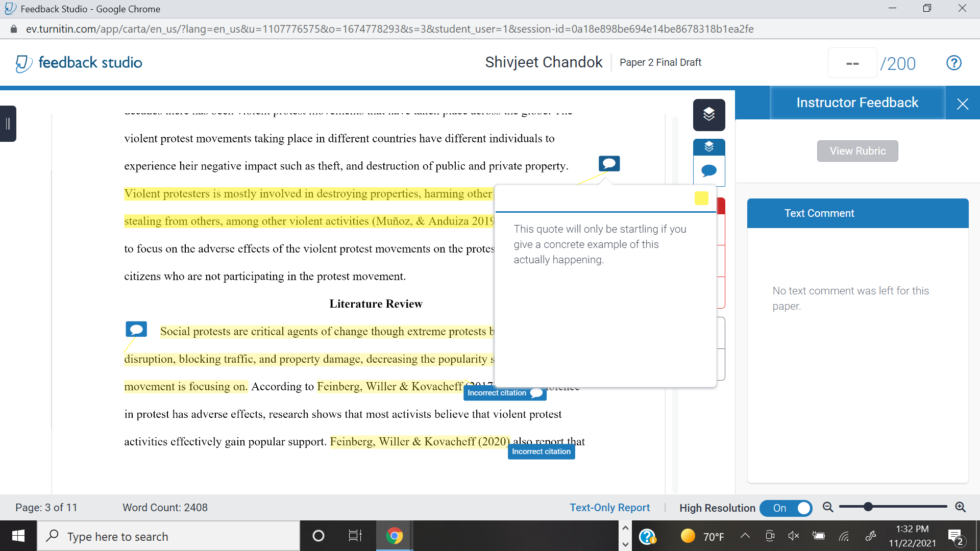The image size is (980, 551).
Task: Click the muted volume icon
Action: pyautogui.click(x=794, y=536)
